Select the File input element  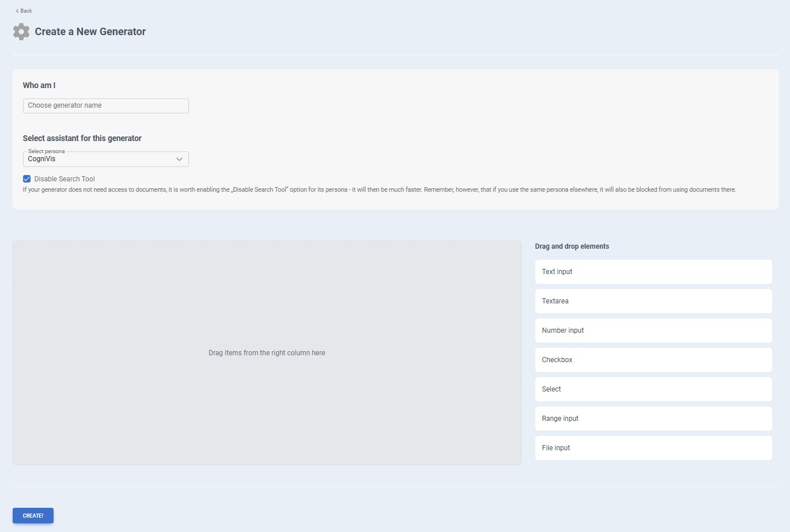click(x=653, y=448)
